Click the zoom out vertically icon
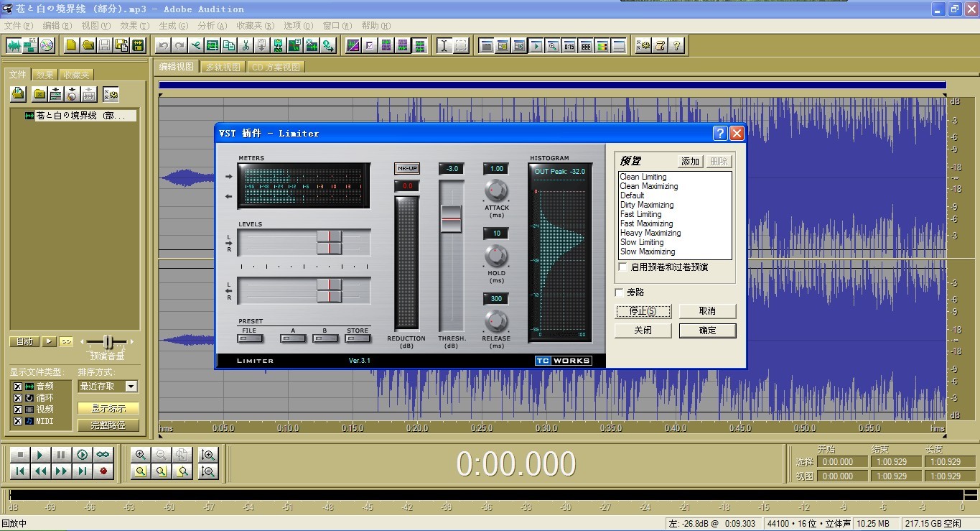Viewport: 980px width, 531px height. (x=208, y=471)
